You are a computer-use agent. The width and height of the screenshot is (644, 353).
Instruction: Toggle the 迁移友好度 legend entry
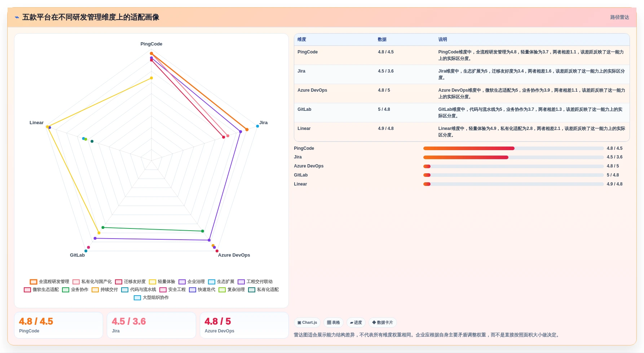point(130,282)
